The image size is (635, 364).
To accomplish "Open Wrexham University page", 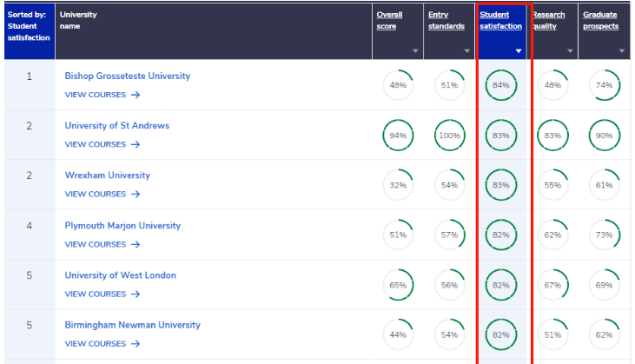I will [x=108, y=175].
